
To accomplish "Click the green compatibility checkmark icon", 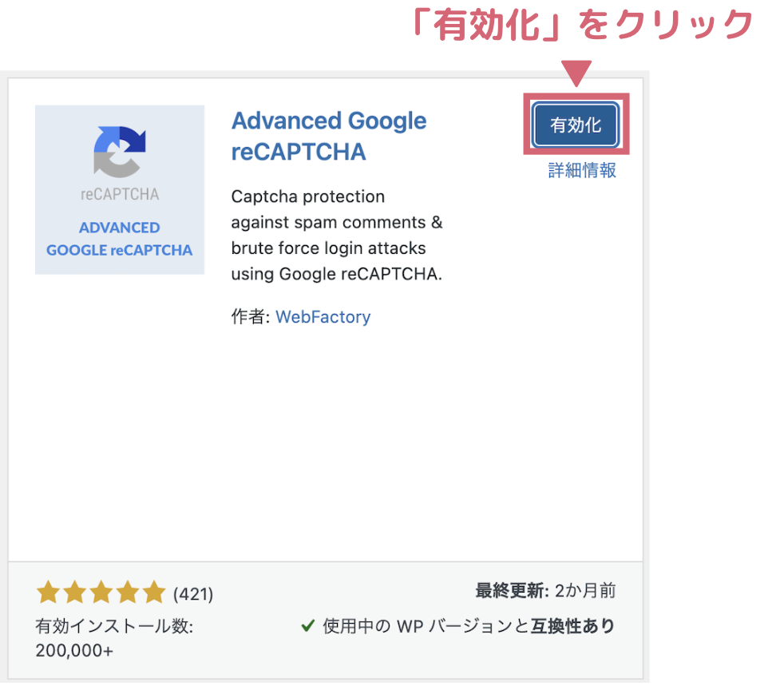I will 308,625.
